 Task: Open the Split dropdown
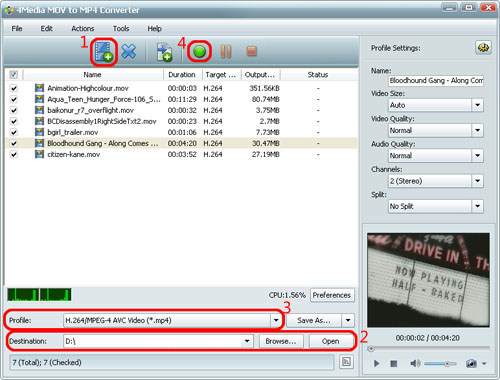477,206
